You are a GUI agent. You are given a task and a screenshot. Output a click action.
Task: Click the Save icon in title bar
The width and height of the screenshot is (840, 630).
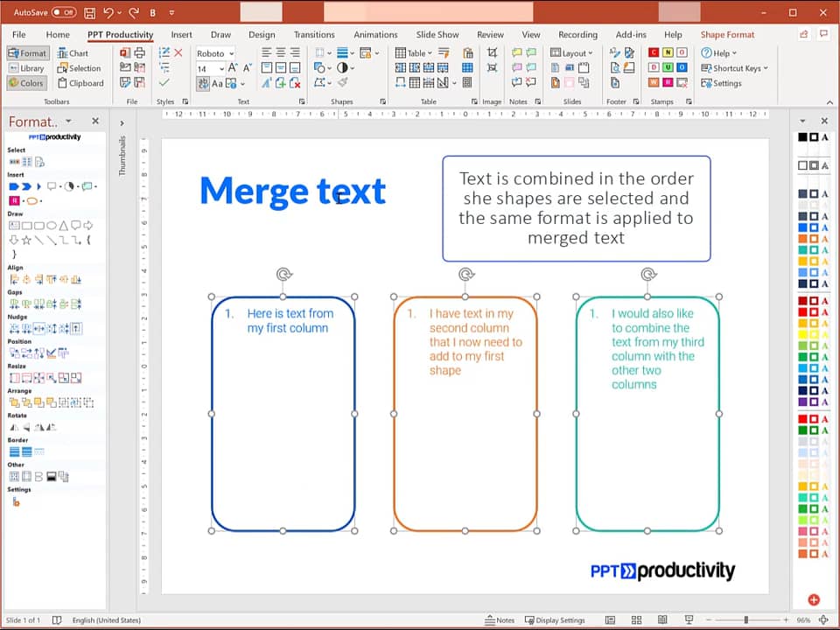coord(89,13)
